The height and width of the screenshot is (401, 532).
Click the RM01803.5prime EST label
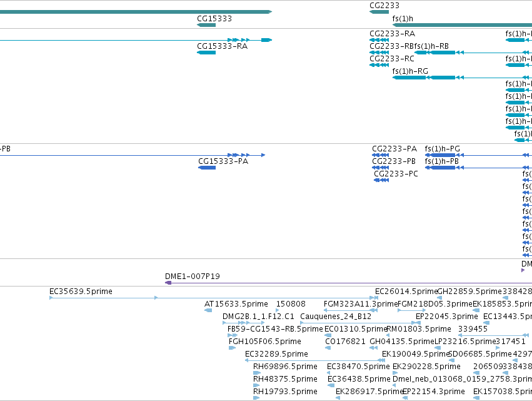point(419,329)
